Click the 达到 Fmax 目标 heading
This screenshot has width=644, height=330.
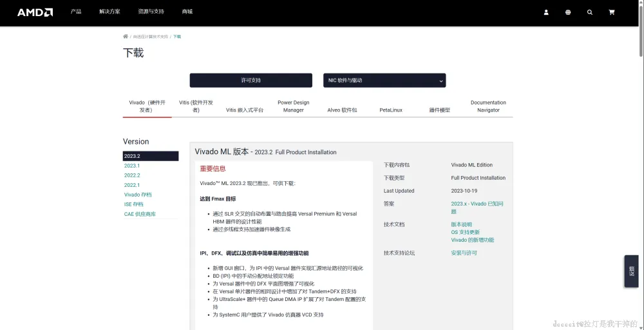(218, 199)
